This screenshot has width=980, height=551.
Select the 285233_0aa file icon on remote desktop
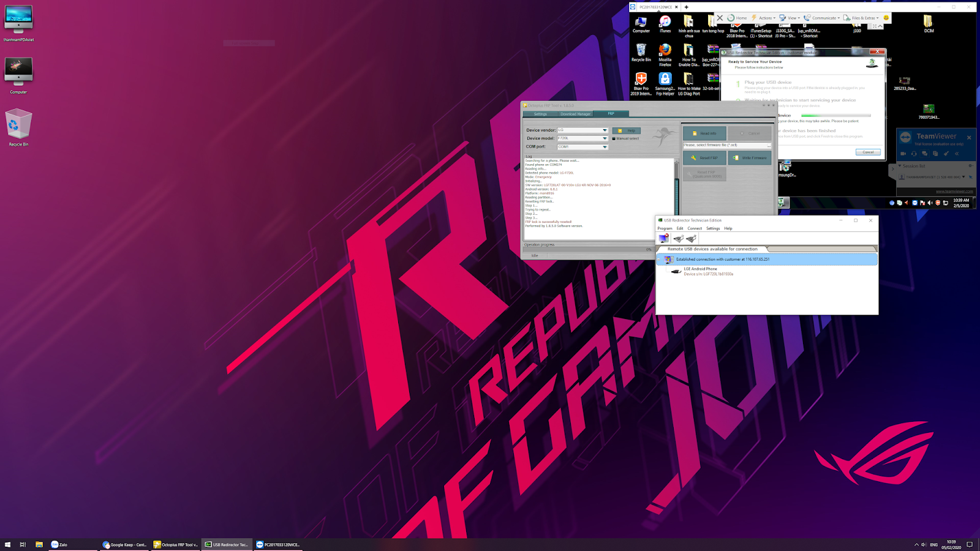(905, 84)
